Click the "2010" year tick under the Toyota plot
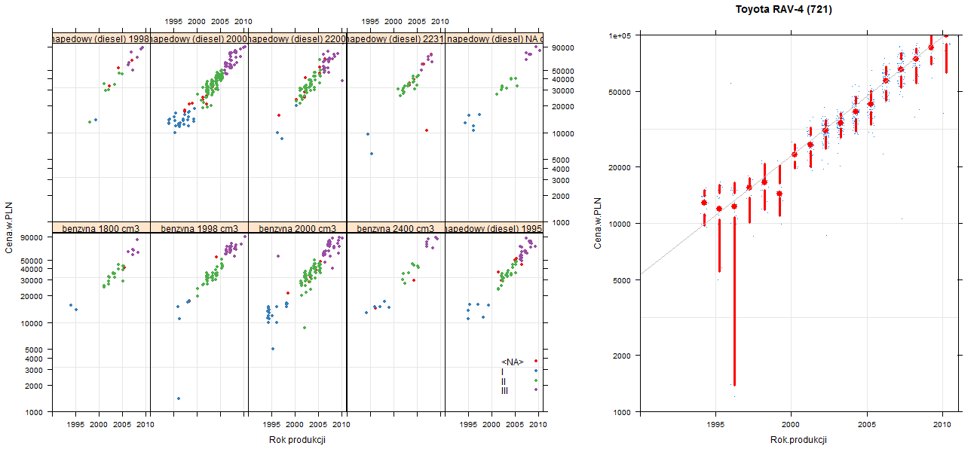Image resolution: width=980 pixels, height=452 pixels. pos(942,426)
